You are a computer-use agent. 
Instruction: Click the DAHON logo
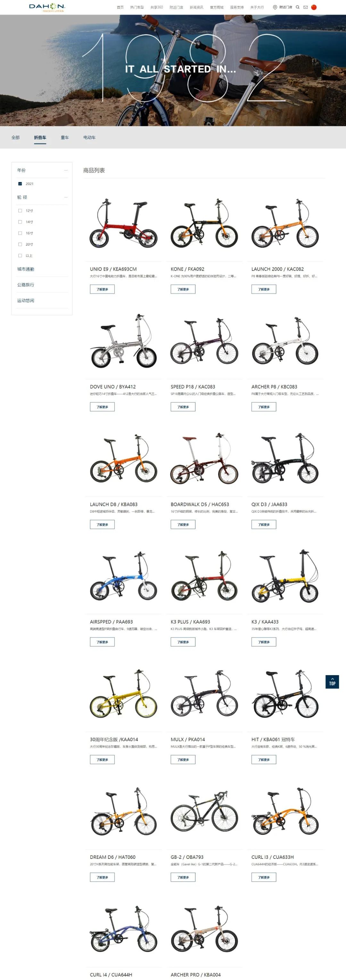point(47,7)
